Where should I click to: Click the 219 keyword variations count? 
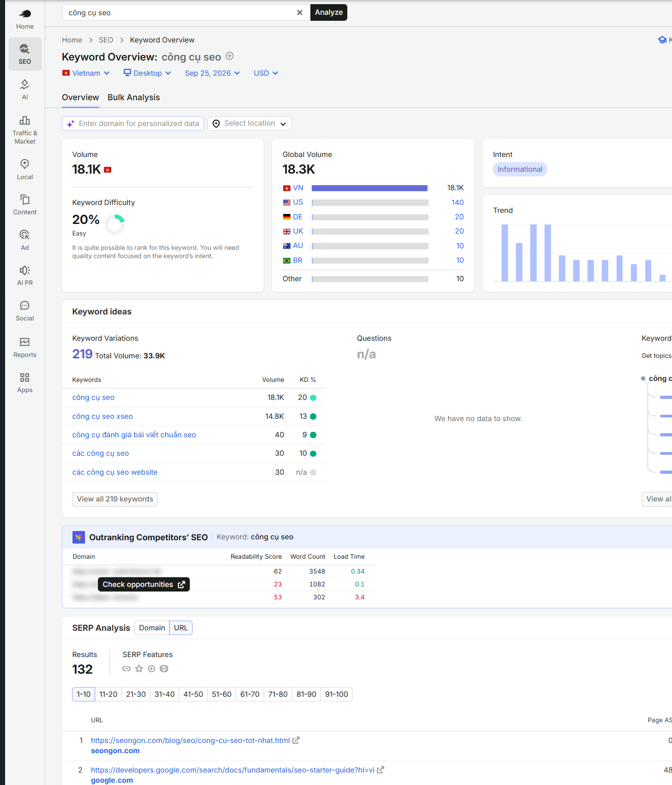[82, 354]
